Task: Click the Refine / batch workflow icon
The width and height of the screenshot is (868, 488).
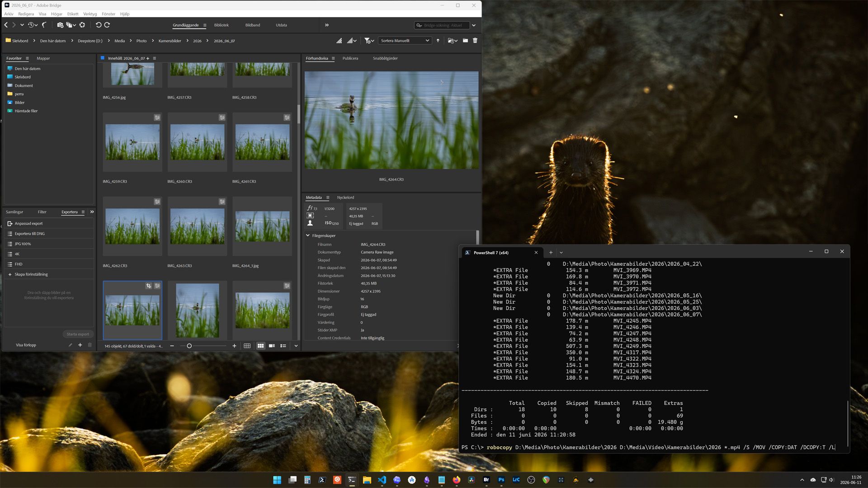Action: (71, 25)
